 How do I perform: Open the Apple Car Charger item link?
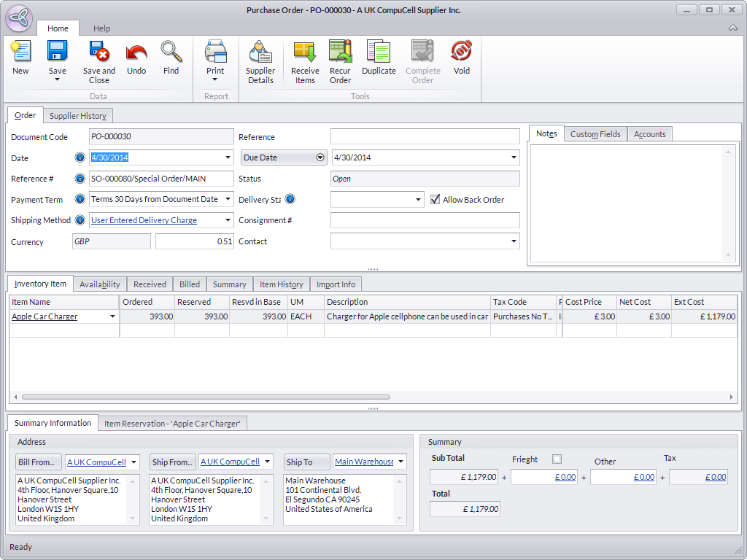point(44,316)
